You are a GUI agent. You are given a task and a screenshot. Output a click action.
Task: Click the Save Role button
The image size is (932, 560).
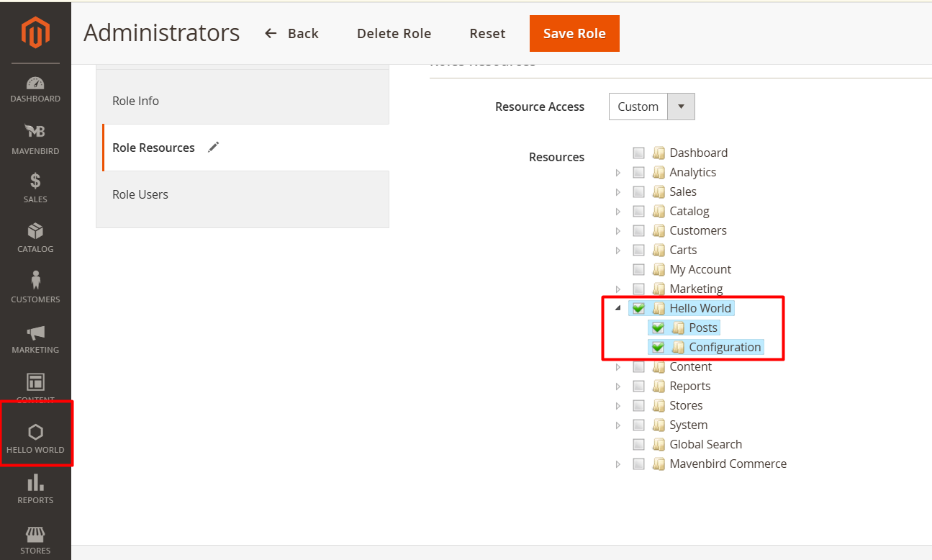tap(574, 34)
